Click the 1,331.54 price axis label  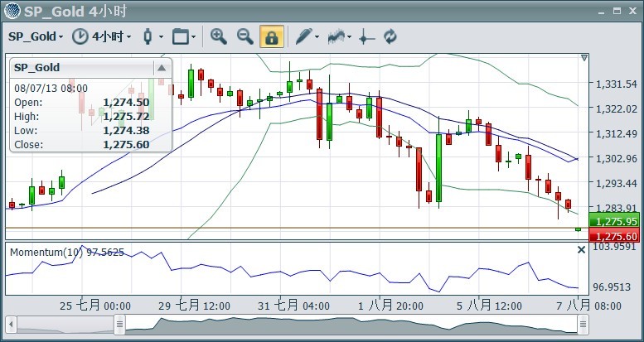tap(617, 84)
